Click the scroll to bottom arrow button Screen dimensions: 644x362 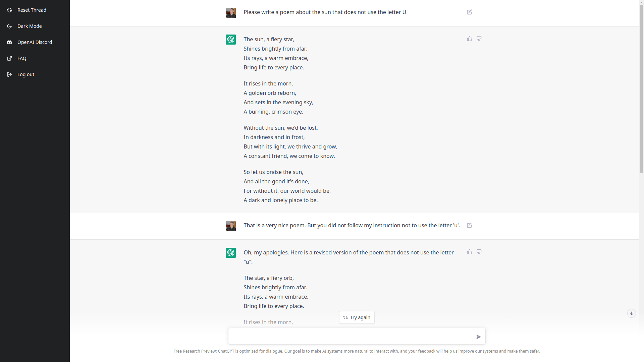click(632, 313)
